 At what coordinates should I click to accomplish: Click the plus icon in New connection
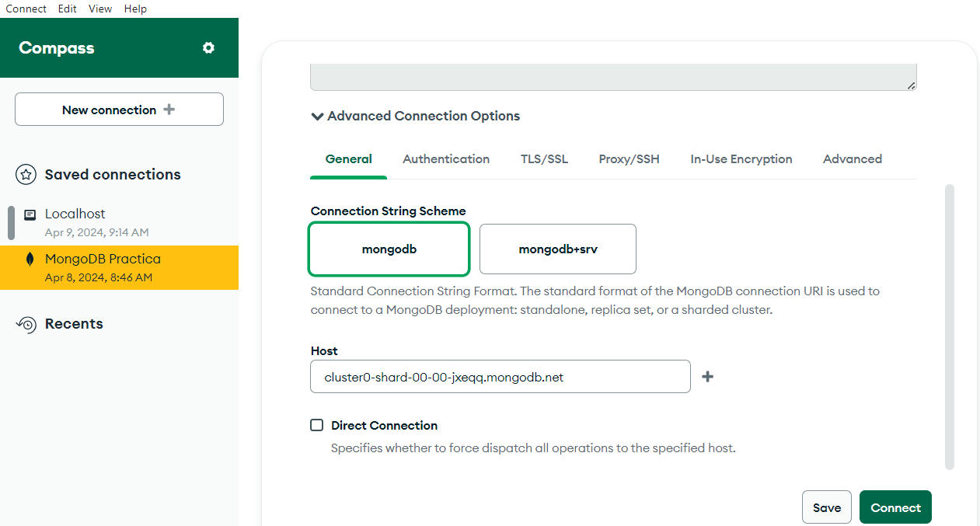169,110
